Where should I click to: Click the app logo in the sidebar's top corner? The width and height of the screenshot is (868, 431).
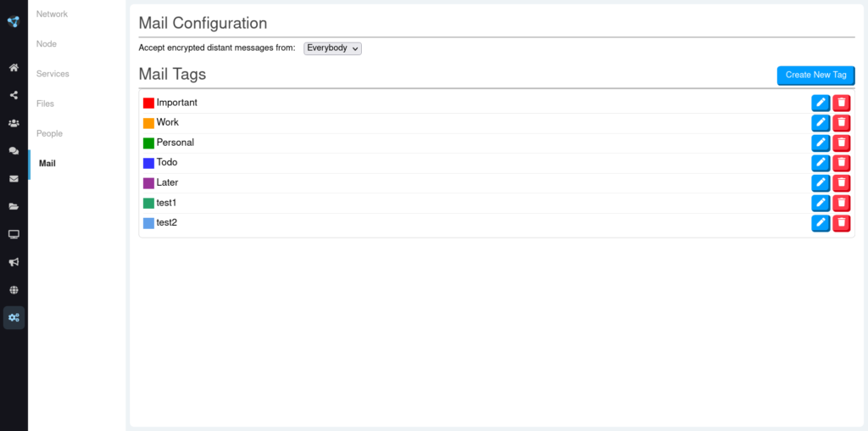click(14, 21)
